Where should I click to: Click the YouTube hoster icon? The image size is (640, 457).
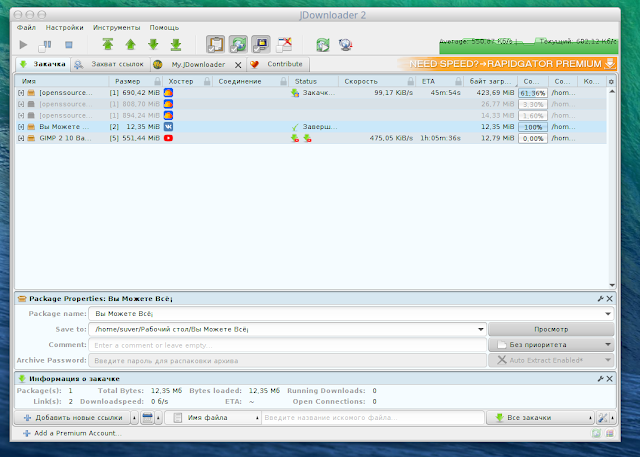pos(168,138)
